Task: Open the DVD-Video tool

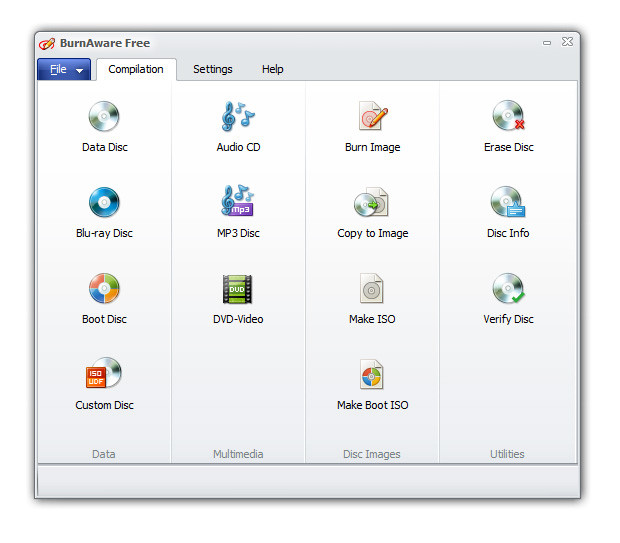Action: [237, 289]
